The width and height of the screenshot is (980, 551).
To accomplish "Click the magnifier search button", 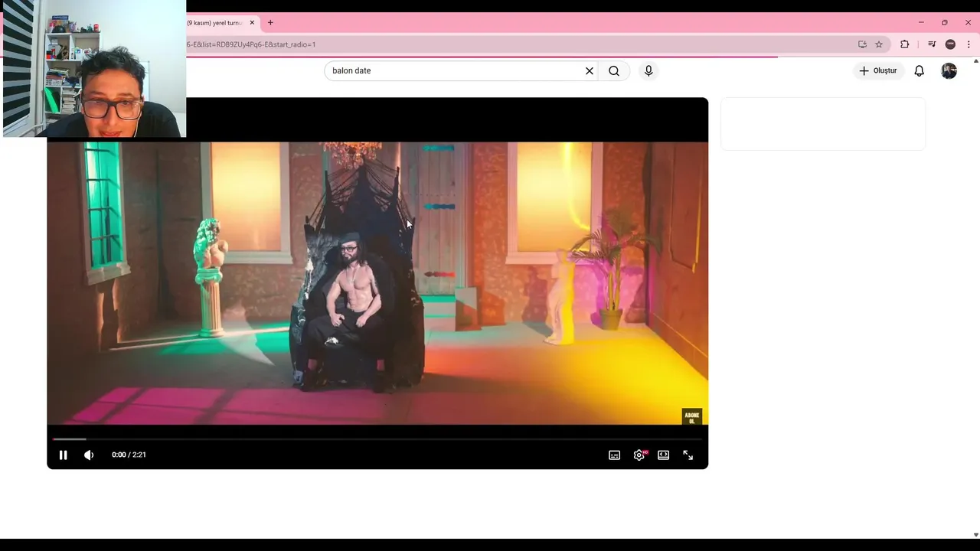I will 614,70.
